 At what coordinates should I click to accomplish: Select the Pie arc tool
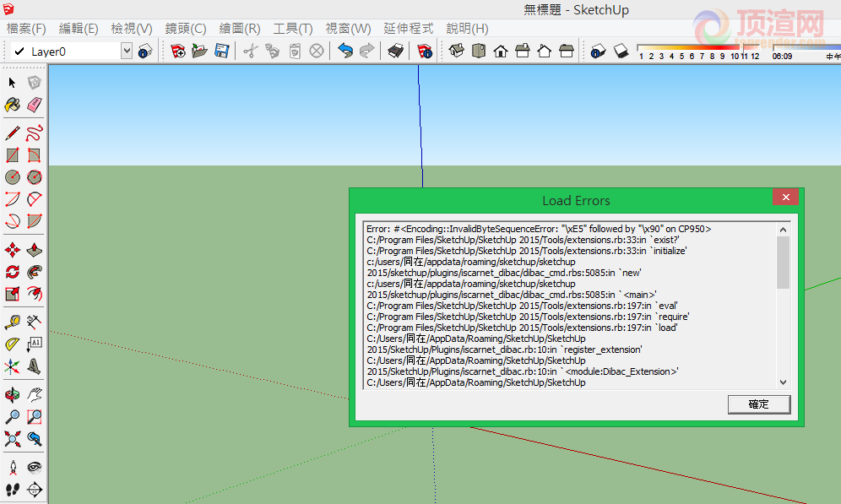click(x=35, y=221)
